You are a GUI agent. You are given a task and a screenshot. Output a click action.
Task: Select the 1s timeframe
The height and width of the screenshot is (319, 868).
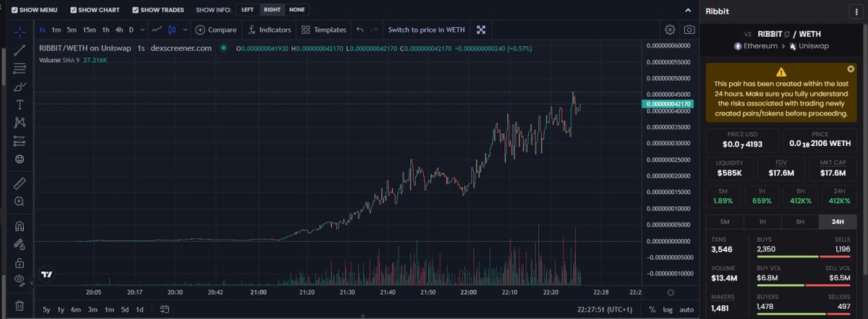(42, 30)
